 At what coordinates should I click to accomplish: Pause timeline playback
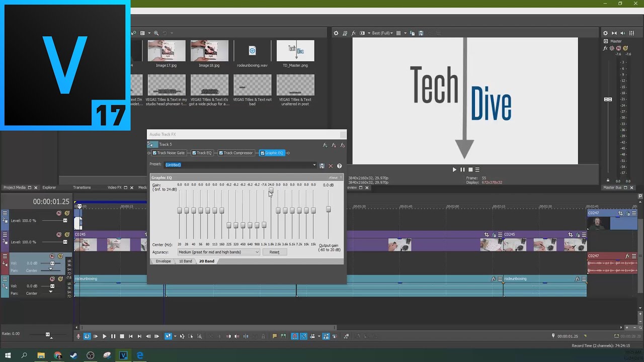pyautogui.click(x=113, y=336)
